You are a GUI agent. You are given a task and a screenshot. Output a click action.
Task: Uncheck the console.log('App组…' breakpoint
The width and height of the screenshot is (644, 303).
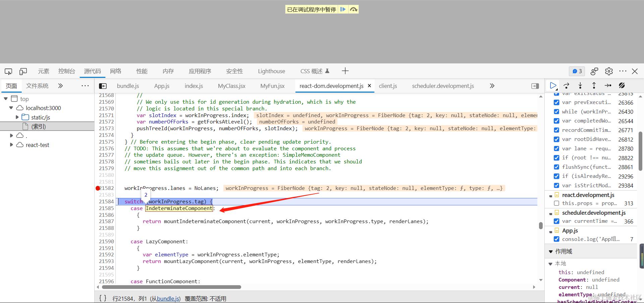(x=556, y=239)
